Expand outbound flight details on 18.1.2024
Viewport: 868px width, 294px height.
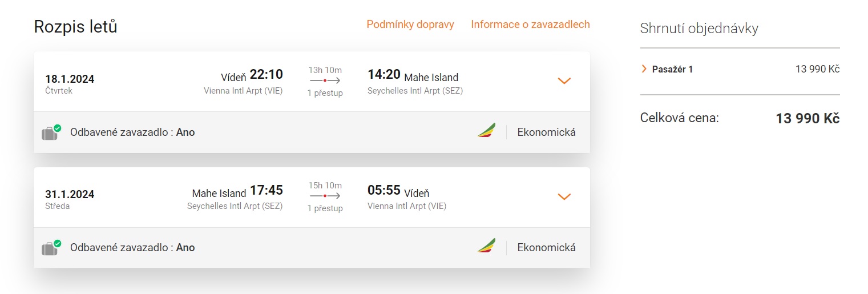coord(564,81)
